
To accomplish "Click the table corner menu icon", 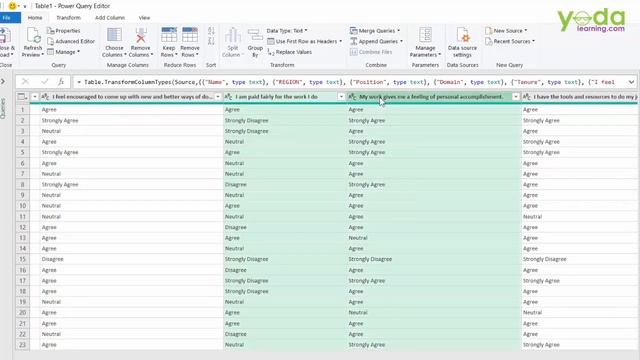I will (22, 97).
